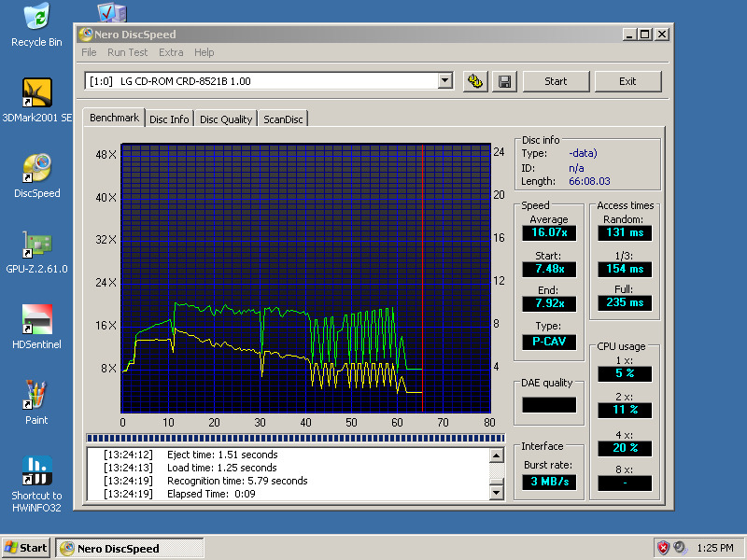Image resolution: width=747 pixels, height=560 pixels.
Task: Open the Run Test menu
Action: (127, 52)
